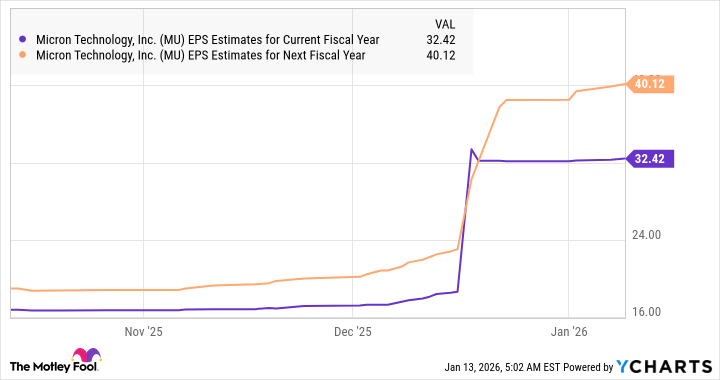
Task: Click the orange legend dot for Next Fiscal Year
Action: [22, 55]
